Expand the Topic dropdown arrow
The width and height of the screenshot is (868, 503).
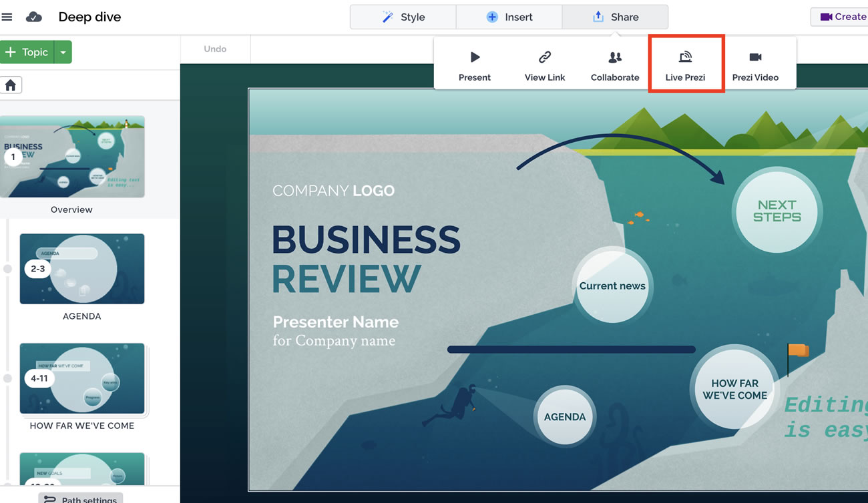(x=63, y=52)
